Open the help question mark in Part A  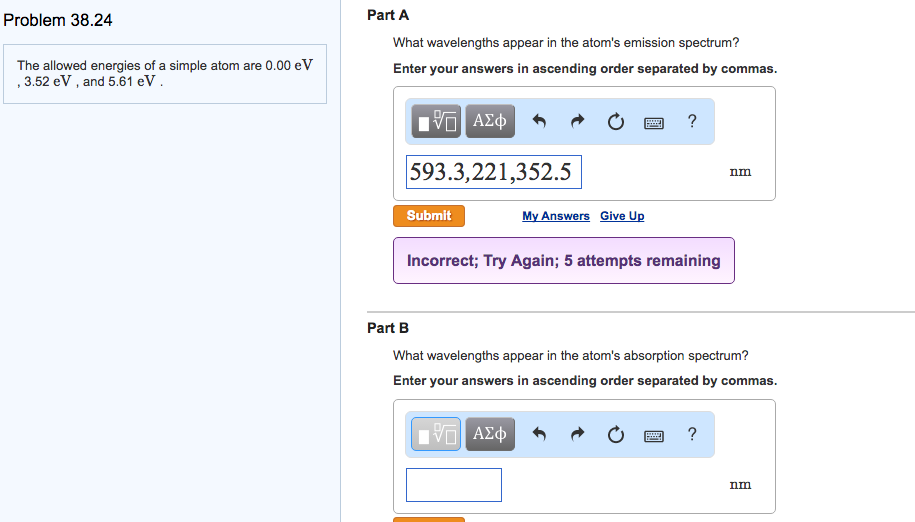[x=692, y=122]
